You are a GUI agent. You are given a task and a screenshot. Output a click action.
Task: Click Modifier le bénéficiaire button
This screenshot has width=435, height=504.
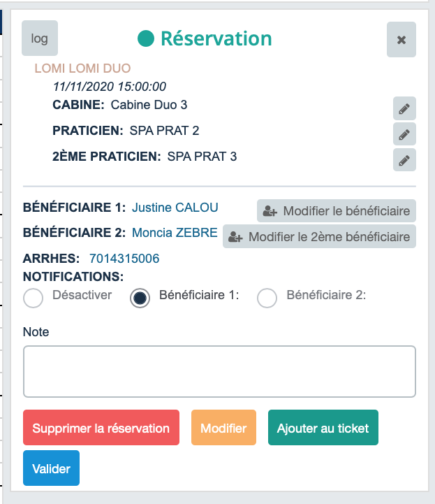pos(337,210)
